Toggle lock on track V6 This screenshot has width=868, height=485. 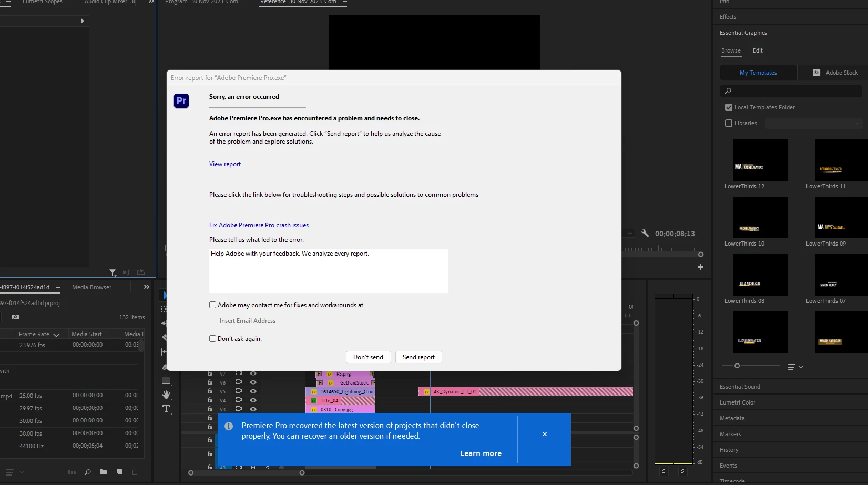pyautogui.click(x=210, y=382)
